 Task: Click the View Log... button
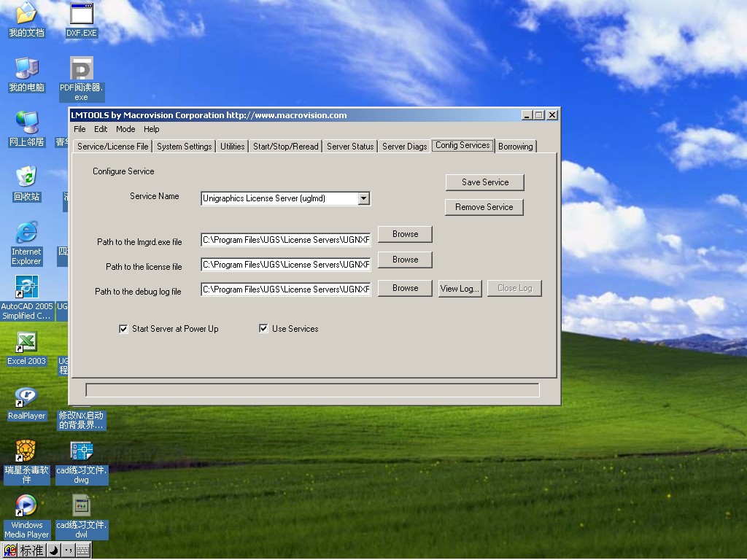pyautogui.click(x=460, y=288)
